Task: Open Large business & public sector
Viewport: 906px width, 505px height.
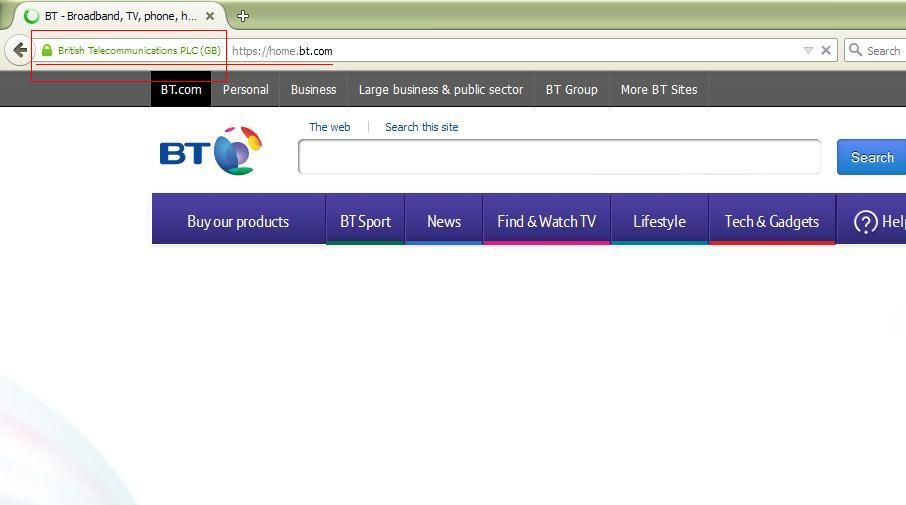Action: tap(441, 90)
